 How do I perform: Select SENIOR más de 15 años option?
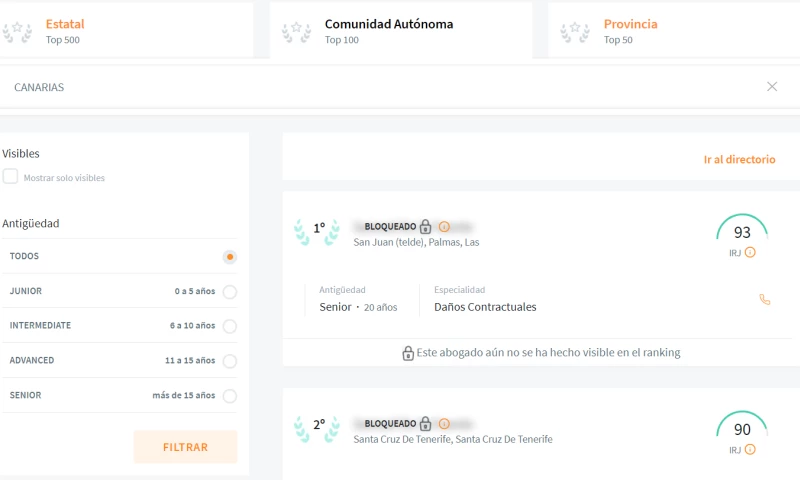pos(230,396)
